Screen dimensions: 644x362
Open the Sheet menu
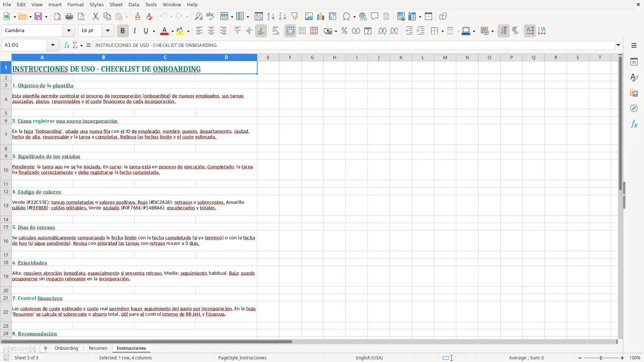[x=116, y=4]
